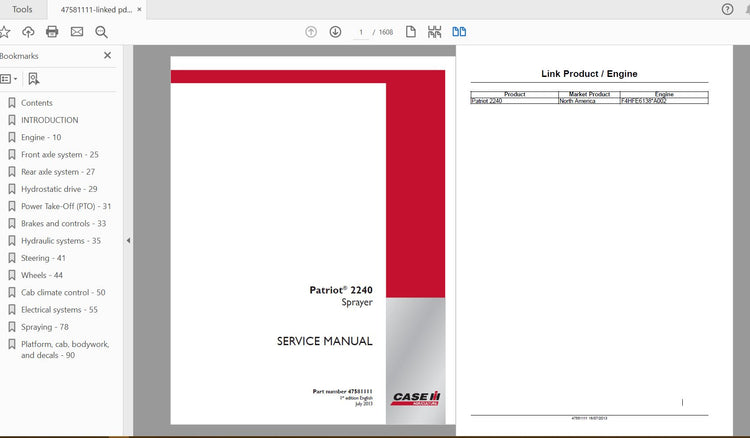Click the Sprayer subtitle on cover
This screenshot has width=750, height=438.
tap(357, 302)
